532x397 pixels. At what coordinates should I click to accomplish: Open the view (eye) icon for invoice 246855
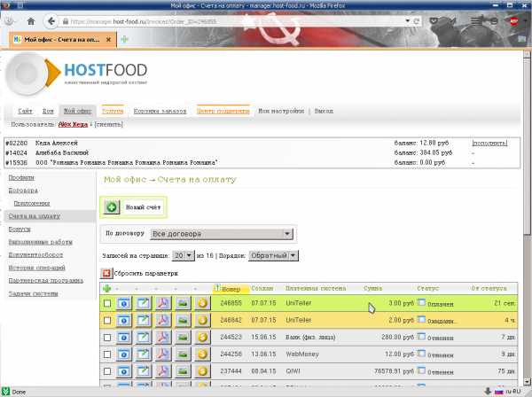(x=123, y=304)
